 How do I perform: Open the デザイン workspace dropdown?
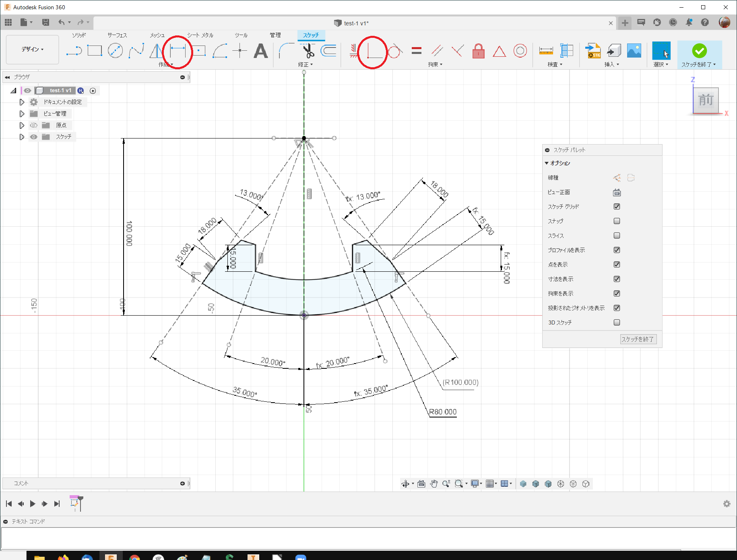click(x=33, y=50)
